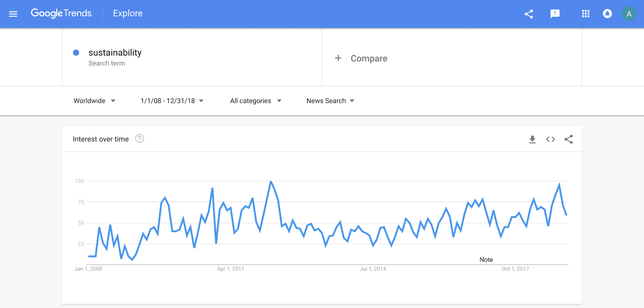Open the notifications bell

(607, 14)
